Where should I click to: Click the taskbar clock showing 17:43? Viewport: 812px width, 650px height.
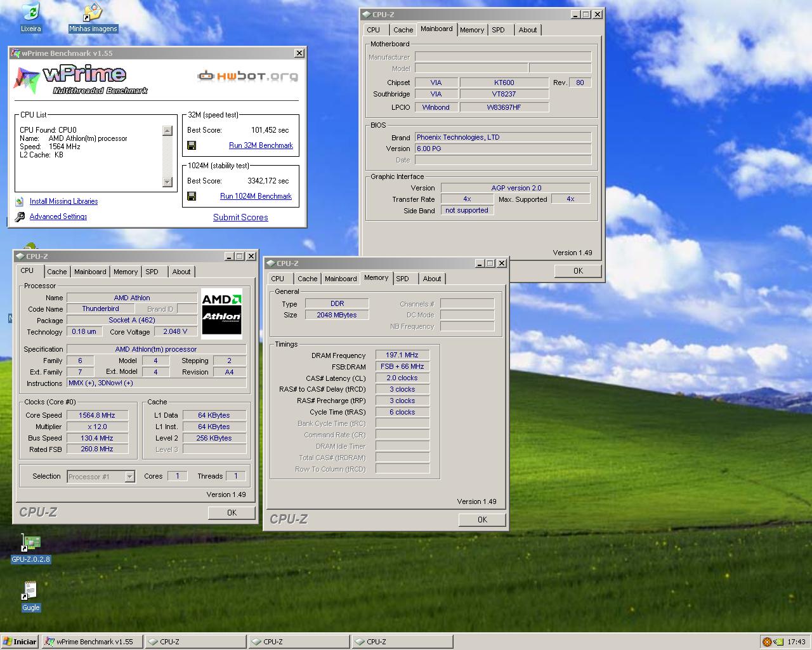[796, 642]
